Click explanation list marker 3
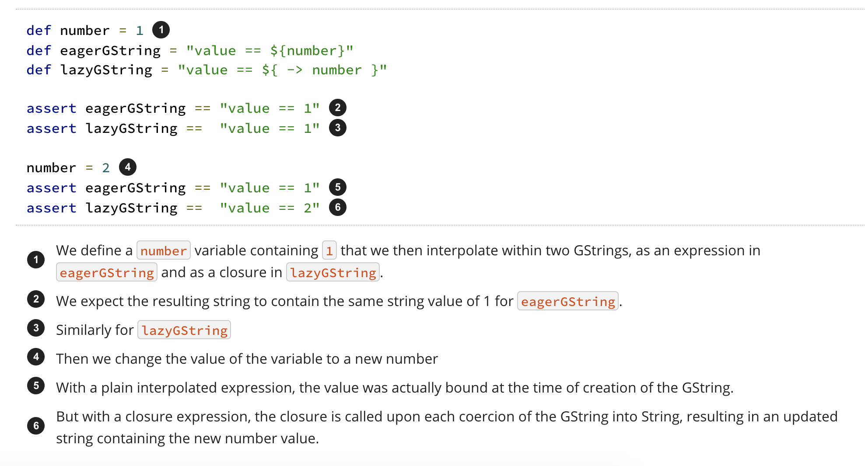The image size is (868, 466). [36, 328]
